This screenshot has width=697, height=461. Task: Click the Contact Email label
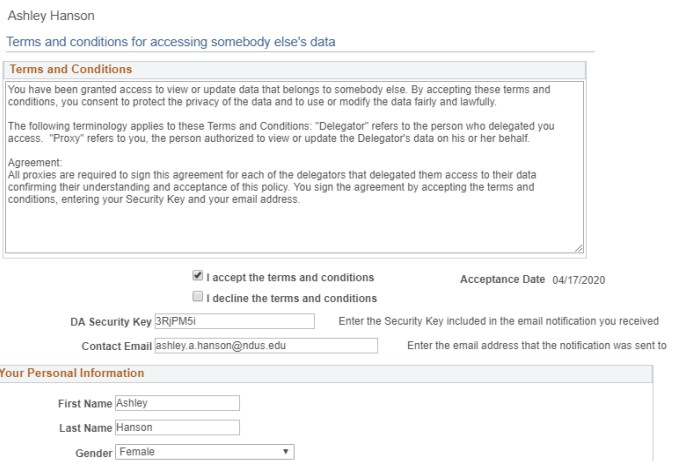pyautogui.click(x=115, y=346)
